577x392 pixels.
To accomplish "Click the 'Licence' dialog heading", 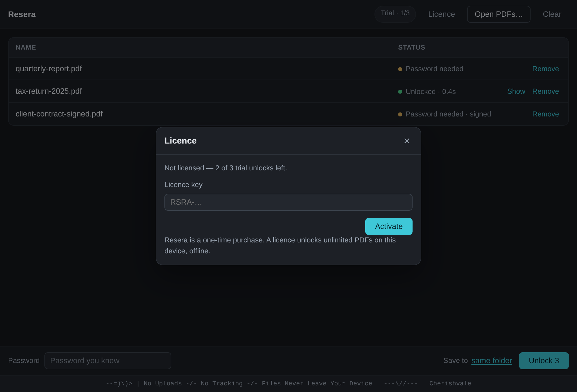I will click(180, 141).
